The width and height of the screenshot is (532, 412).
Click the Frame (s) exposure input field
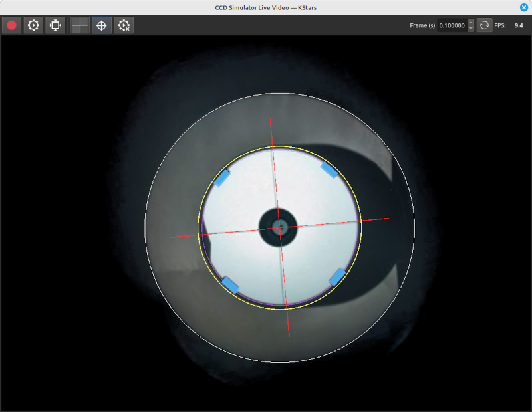click(452, 25)
